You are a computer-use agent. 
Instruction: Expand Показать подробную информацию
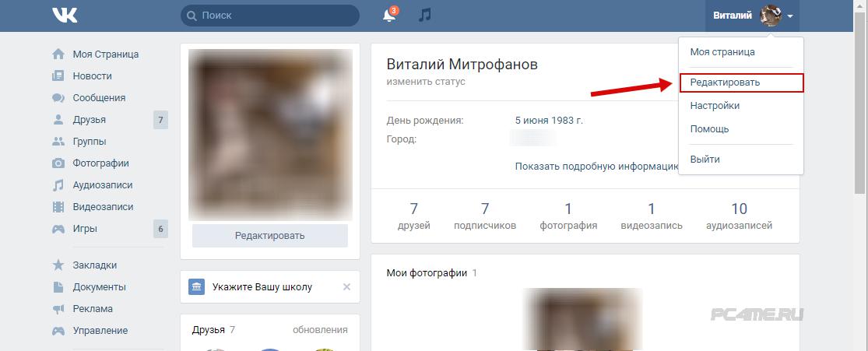[x=597, y=166]
